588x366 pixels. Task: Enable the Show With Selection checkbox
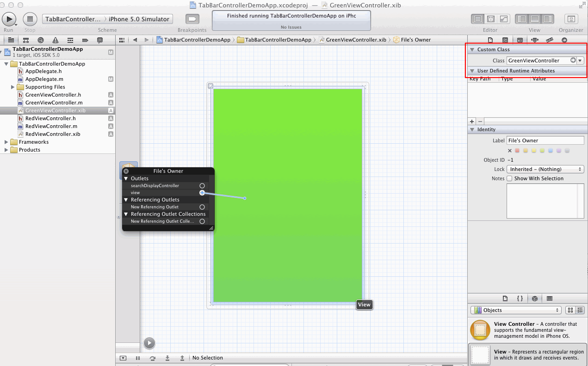click(x=509, y=178)
